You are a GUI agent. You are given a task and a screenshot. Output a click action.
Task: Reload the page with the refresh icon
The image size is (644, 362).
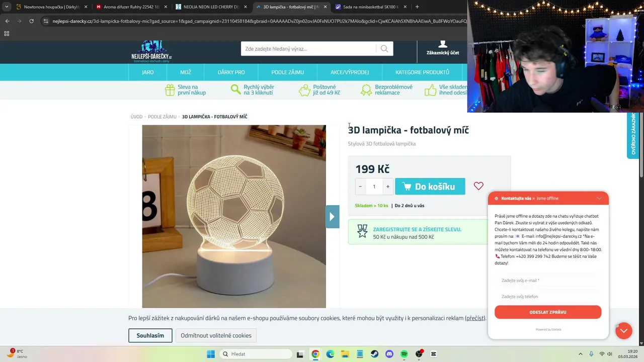coord(31,21)
